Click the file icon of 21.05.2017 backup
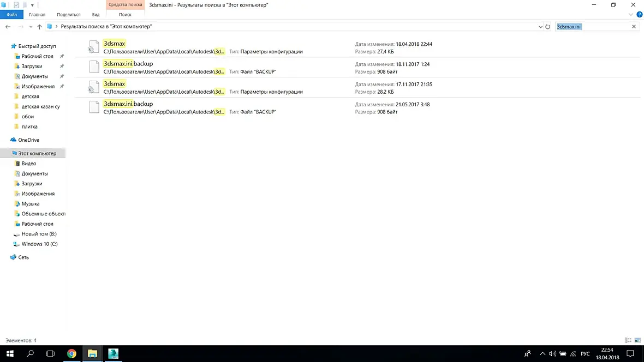Viewport: 644px width, 362px height. tap(94, 107)
